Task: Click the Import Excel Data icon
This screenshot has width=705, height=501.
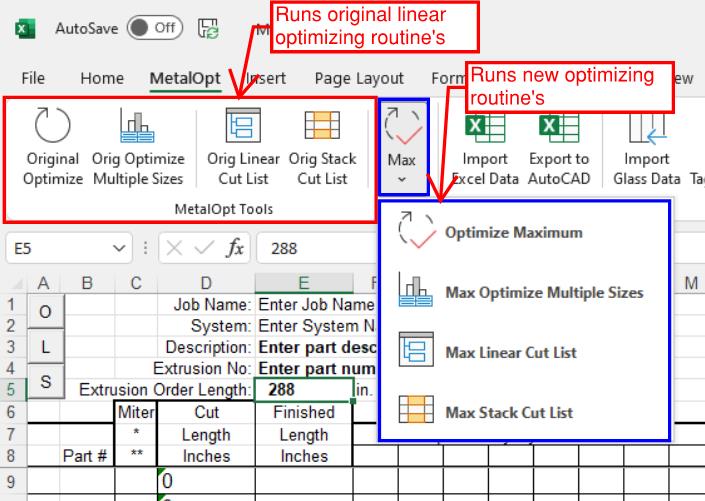Action: (485, 128)
